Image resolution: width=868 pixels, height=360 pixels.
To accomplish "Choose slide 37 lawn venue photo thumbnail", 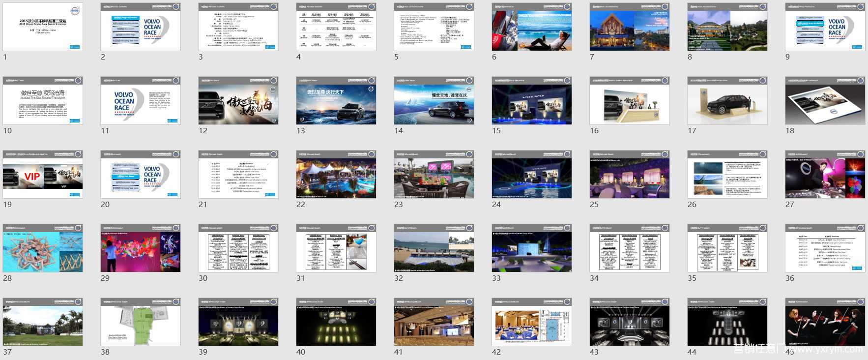I will pyautogui.click(x=43, y=322).
